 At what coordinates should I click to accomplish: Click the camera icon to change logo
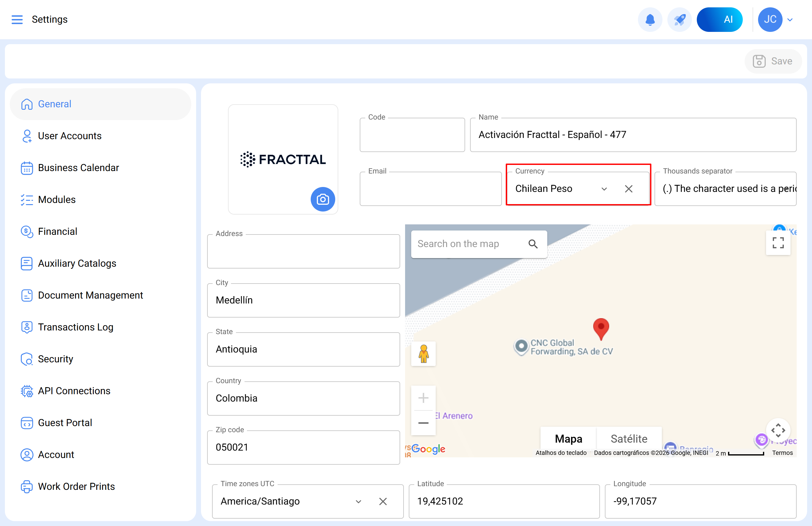tap(322, 199)
